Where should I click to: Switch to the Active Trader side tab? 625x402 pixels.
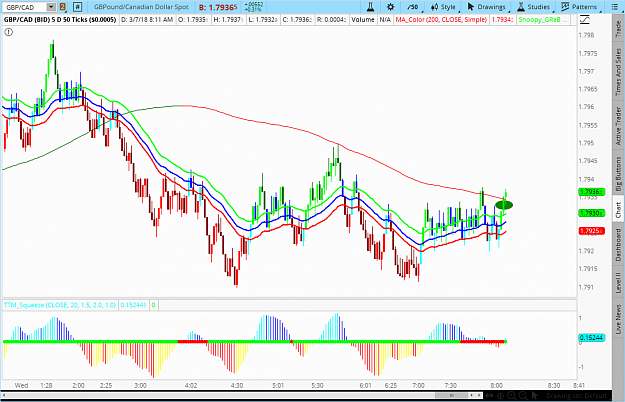[x=618, y=126]
